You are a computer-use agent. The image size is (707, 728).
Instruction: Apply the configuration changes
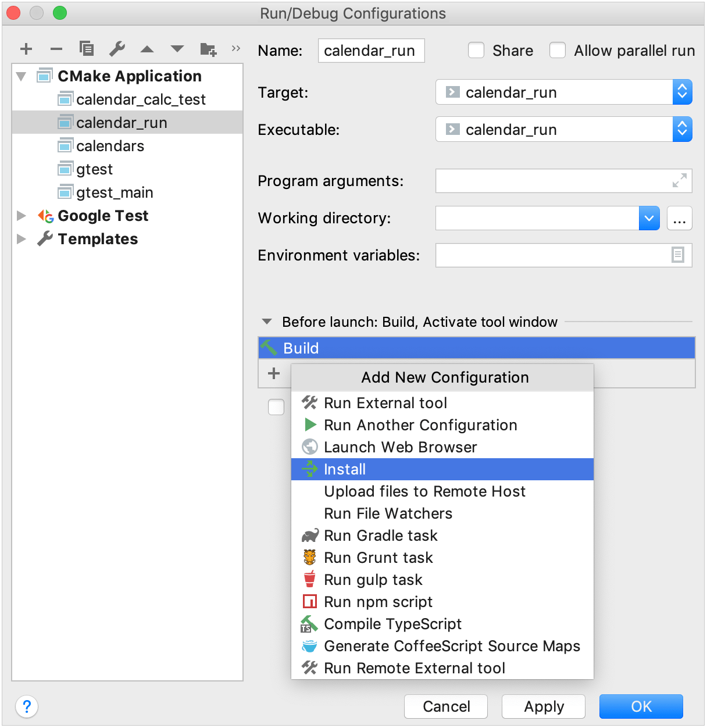coord(543,706)
